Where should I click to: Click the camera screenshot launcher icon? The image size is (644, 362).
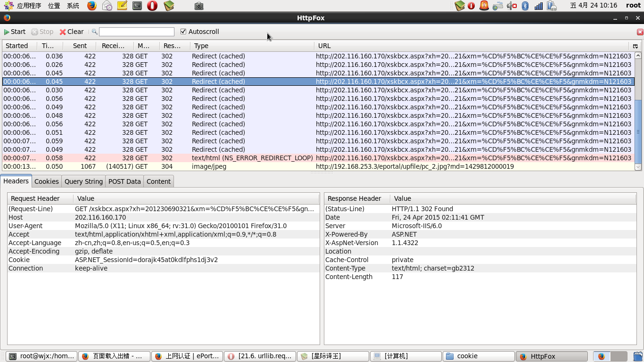[x=199, y=6]
